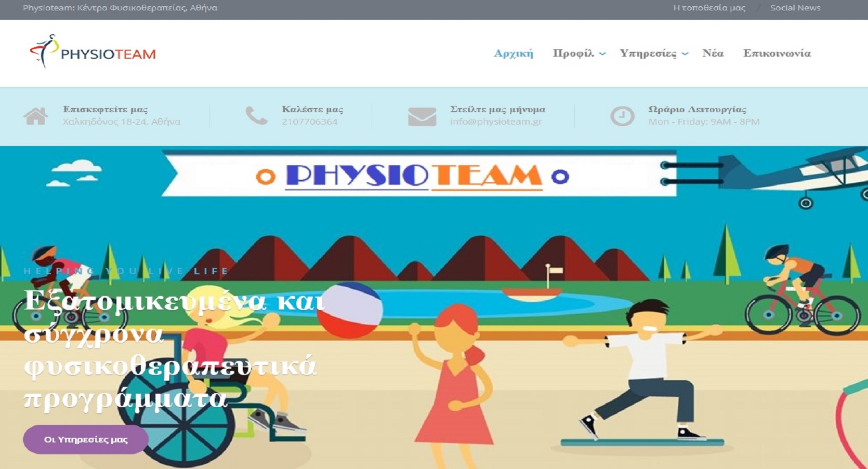868x469 pixels.
Task: Click the house icon beside Επισκεφτείτε μας
Action: point(35,116)
